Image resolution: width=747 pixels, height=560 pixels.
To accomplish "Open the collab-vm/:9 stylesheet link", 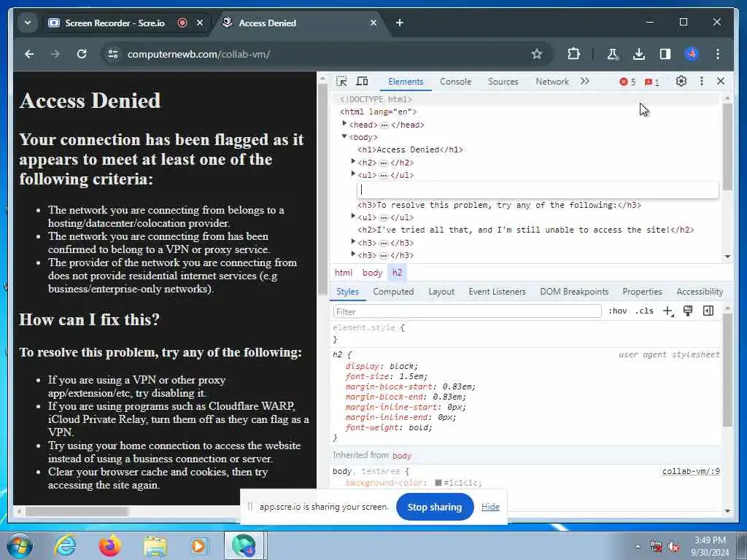I will pos(691,472).
